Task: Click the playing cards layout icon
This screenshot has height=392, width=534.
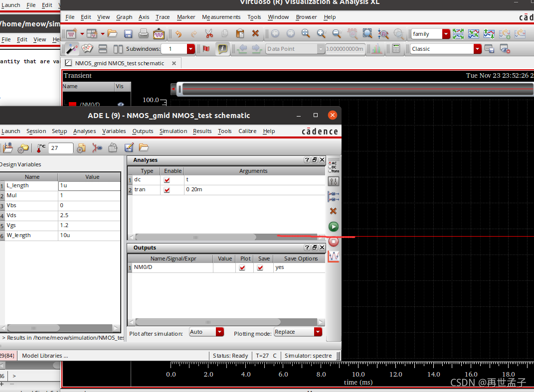Action: click(87, 49)
